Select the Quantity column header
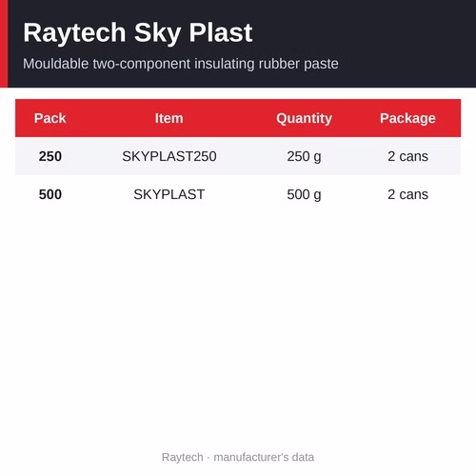Screen dimensions: 476x476 pyautogui.click(x=304, y=119)
